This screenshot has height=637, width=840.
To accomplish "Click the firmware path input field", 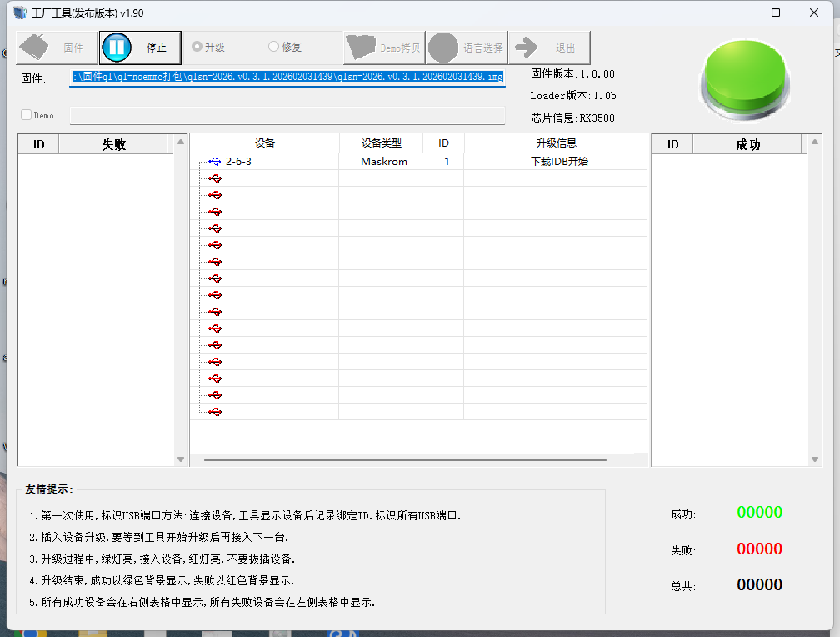I will pos(287,77).
